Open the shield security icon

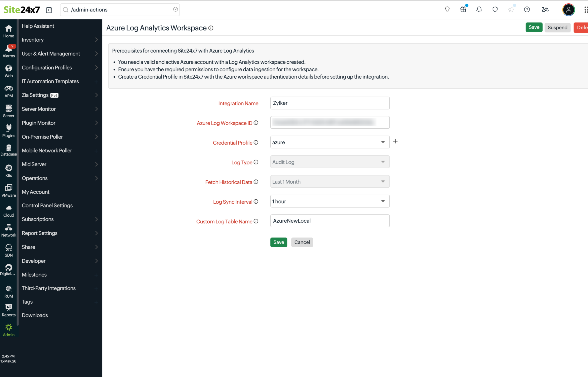tap(495, 10)
